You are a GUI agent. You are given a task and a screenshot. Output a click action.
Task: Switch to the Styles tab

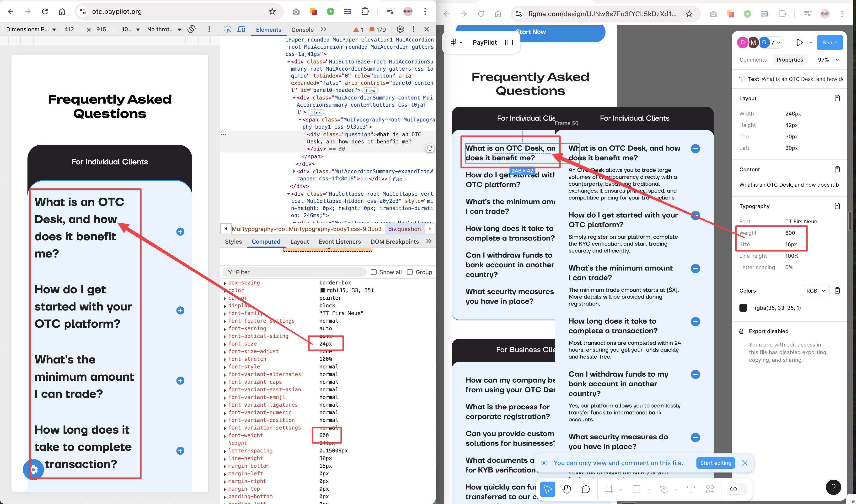click(x=233, y=241)
